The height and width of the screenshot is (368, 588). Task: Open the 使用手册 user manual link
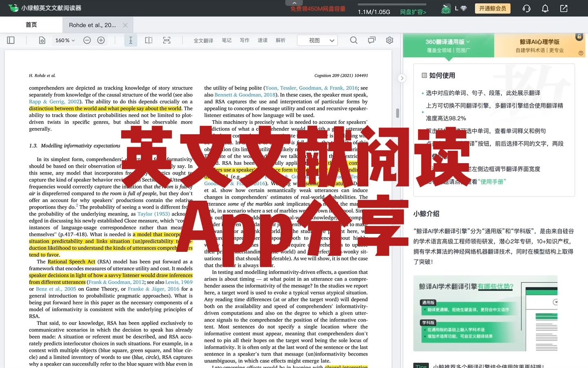[492, 182]
